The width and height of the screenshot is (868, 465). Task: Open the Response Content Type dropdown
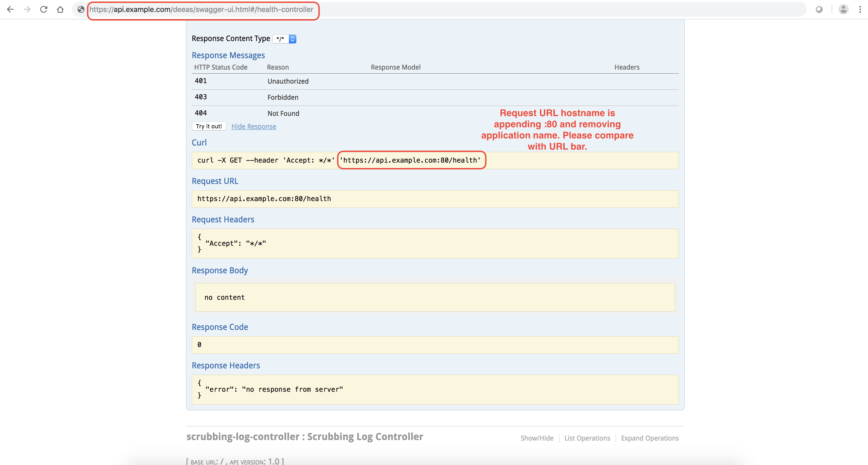pos(284,39)
